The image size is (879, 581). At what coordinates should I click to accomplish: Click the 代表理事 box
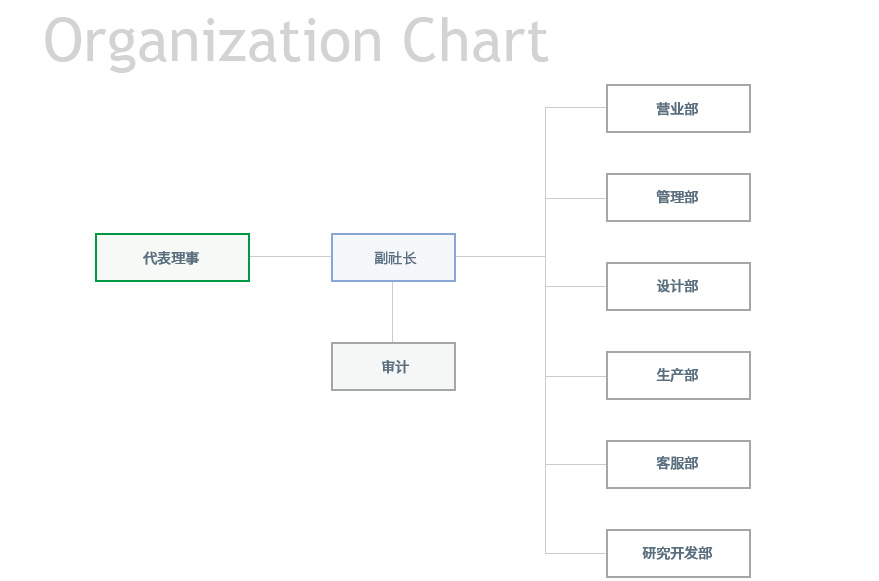[x=172, y=258]
